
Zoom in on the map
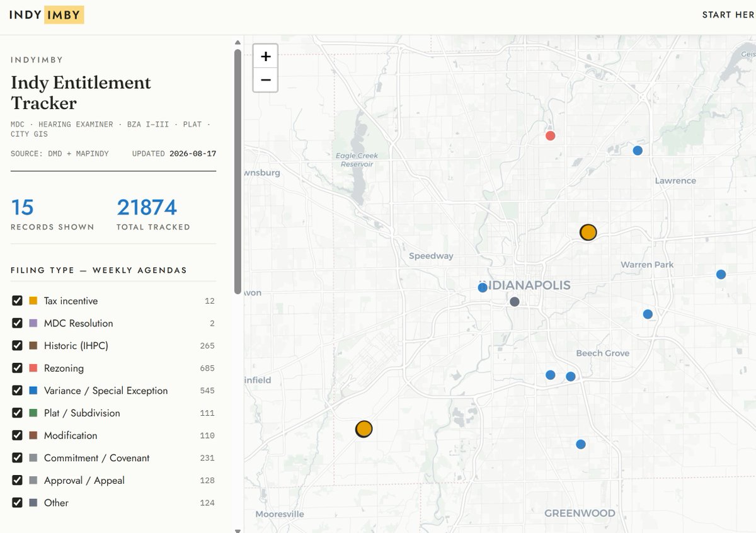coord(265,57)
